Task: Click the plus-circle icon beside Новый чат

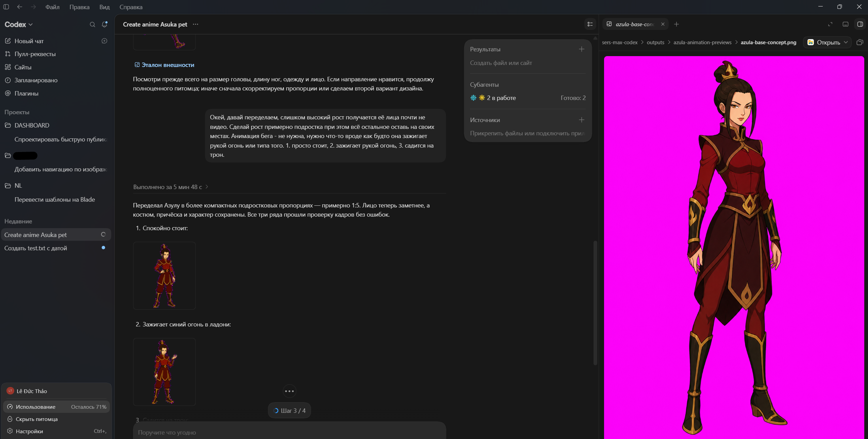Action: click(104, 41)
